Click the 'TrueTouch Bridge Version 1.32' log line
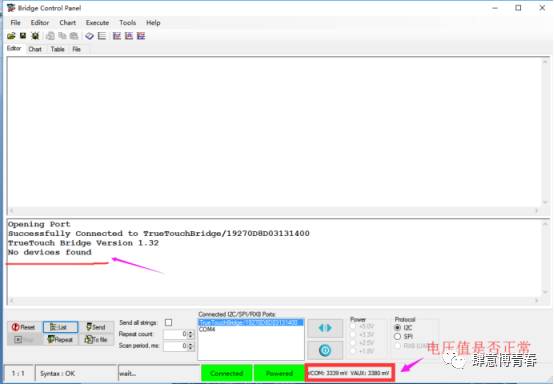The width and height of the screenshot is (554, 385). point(83,243)
